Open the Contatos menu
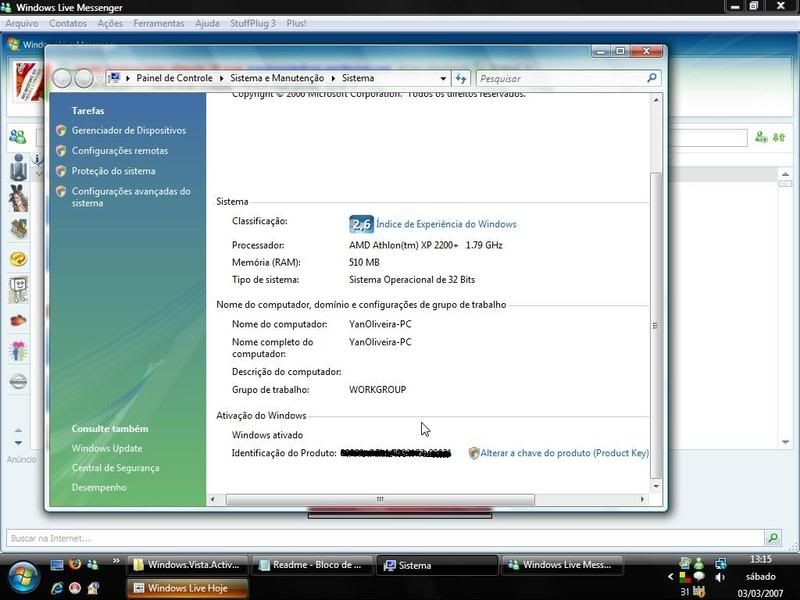Screen dimensions: 800x600 tap(68, 23)
